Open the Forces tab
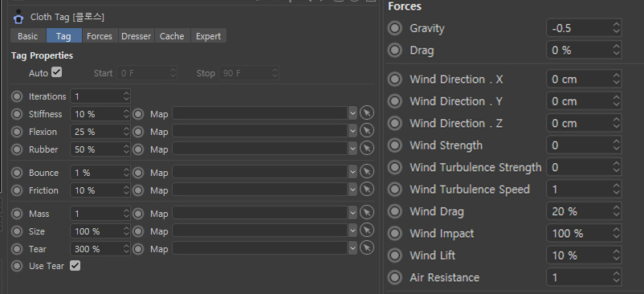 point(100,36)
